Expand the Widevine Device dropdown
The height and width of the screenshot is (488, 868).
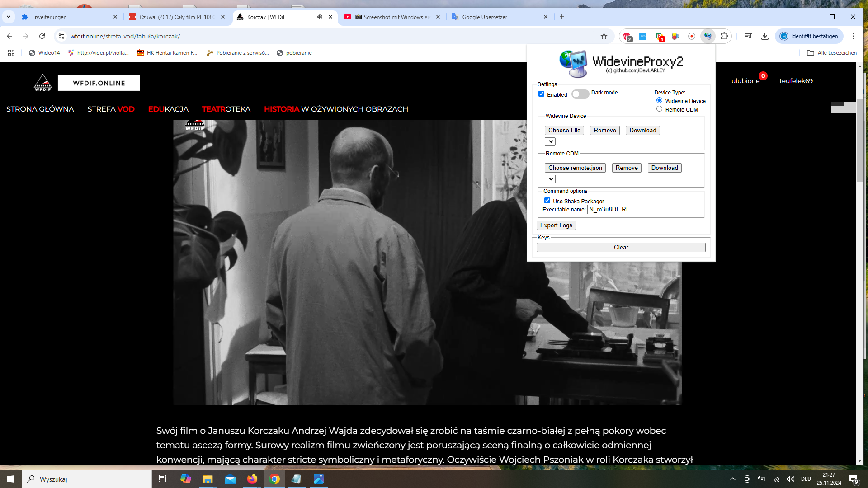[550, 142]
